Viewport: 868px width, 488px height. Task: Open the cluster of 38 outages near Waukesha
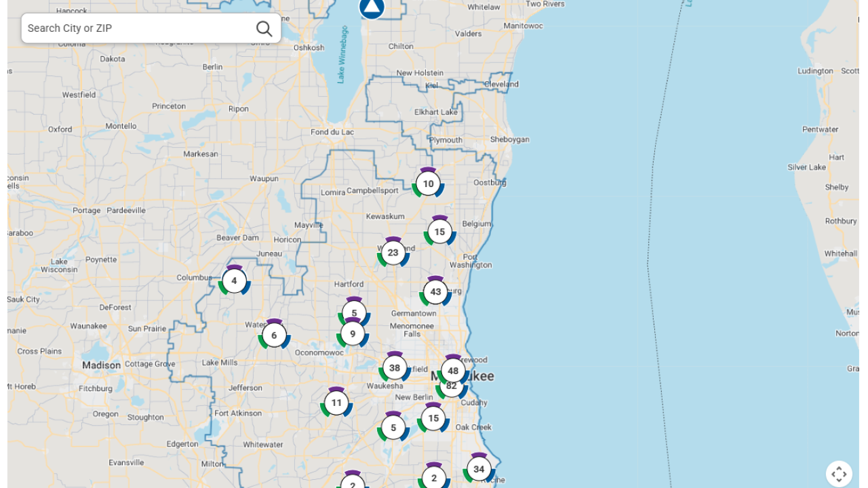point(395,367)
